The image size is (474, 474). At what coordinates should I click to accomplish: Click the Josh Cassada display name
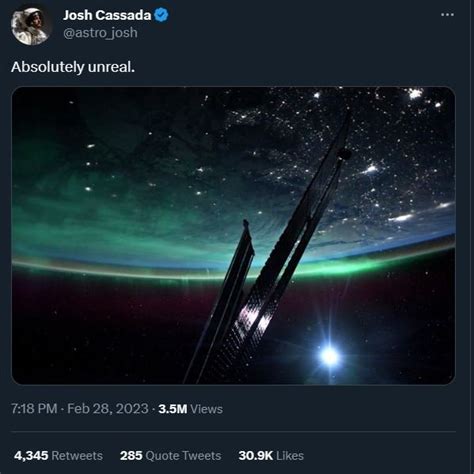pos(107,15)
